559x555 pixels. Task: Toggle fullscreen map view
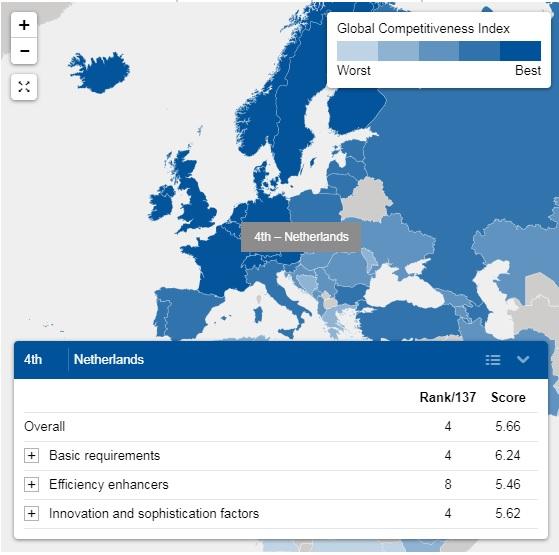[x=24, y=87]
